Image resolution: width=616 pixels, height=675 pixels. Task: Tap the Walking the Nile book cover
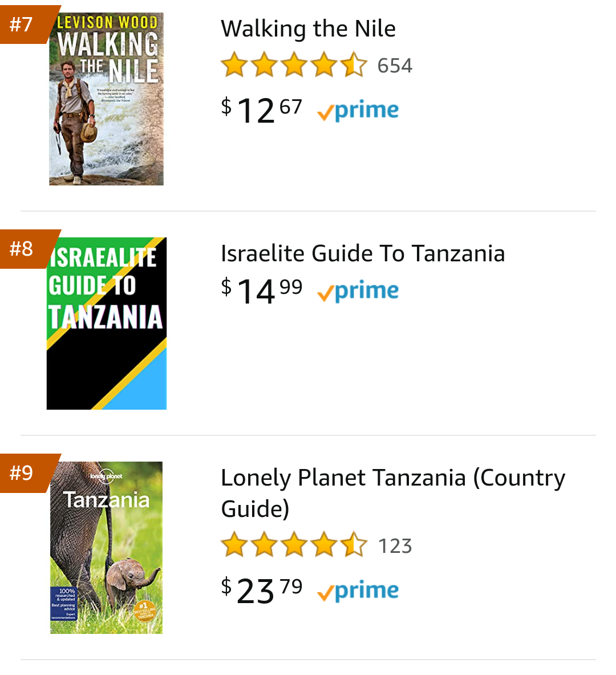(x=106, y=99)
